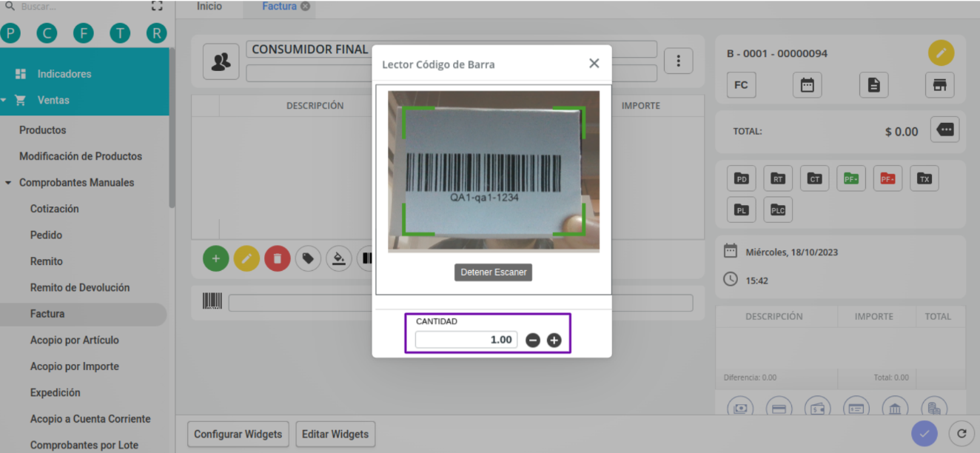Open Pedido in the sidebar

[x=46, y=235]
